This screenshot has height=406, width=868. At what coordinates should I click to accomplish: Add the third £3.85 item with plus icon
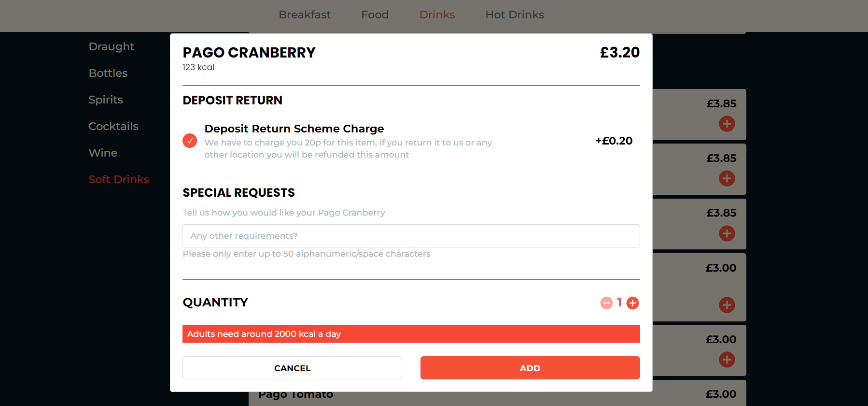[x=727, y=233]
